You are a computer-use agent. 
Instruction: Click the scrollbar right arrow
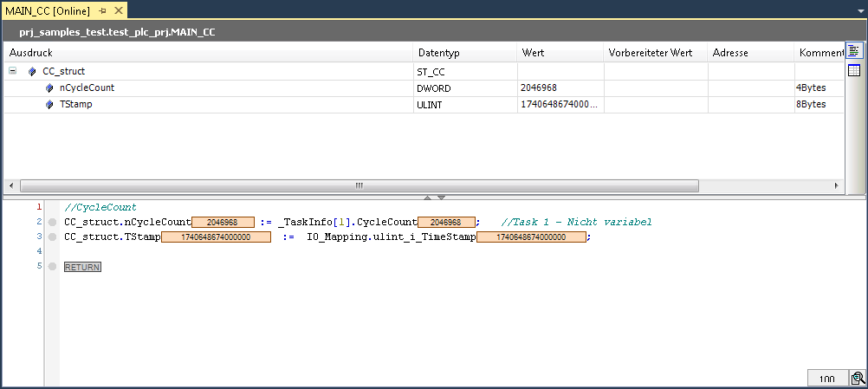pos(837,185)
